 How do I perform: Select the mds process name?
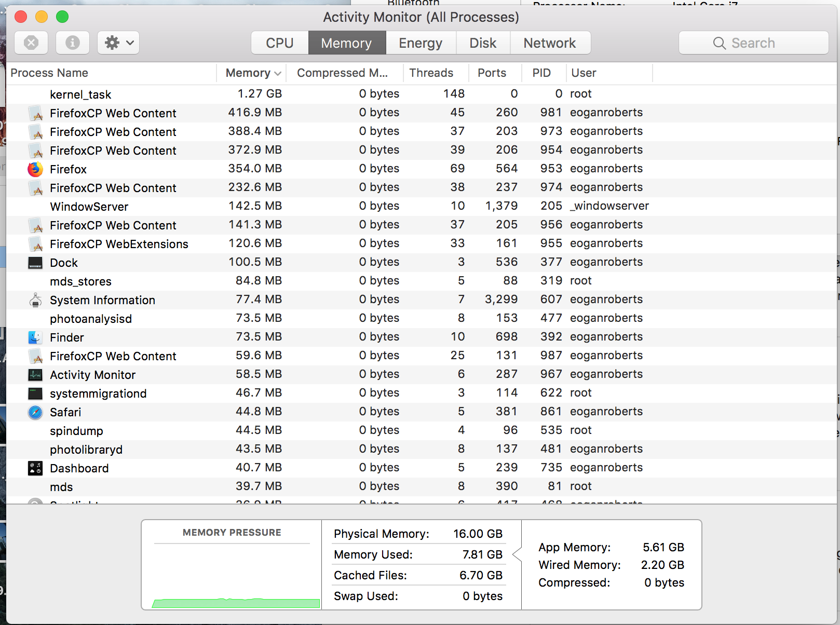tap(61, 487)
